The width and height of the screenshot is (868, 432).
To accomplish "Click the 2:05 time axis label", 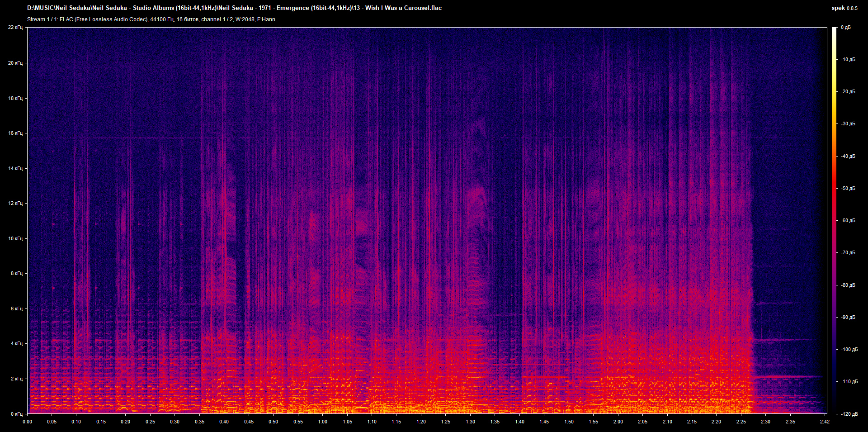I will coord(643,422).
